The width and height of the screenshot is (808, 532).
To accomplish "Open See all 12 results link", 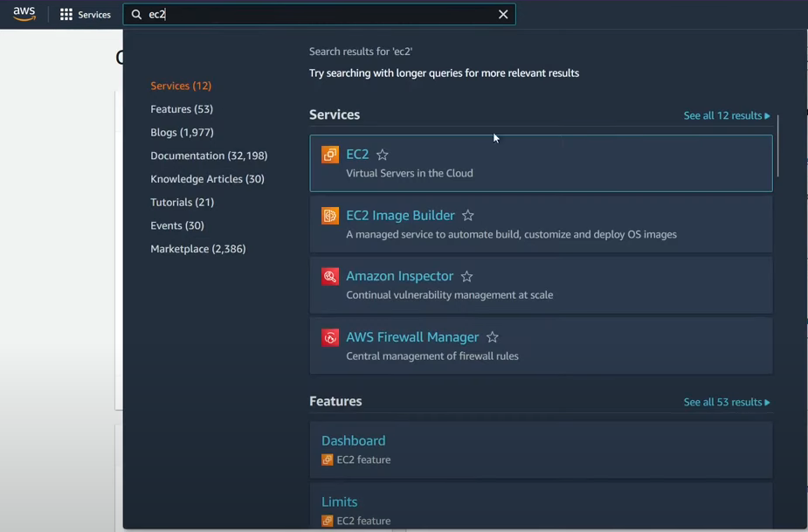I will click(x=727, y=115).
